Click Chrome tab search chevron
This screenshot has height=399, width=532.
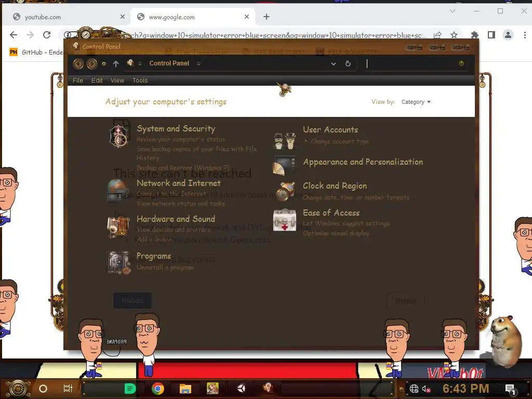pyautogui.click(x=453, y=11)
